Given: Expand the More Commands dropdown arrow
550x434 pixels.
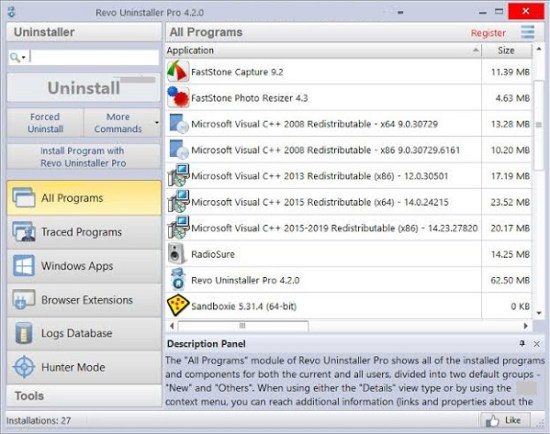Looking at the screenshot, I should point(156,122).
